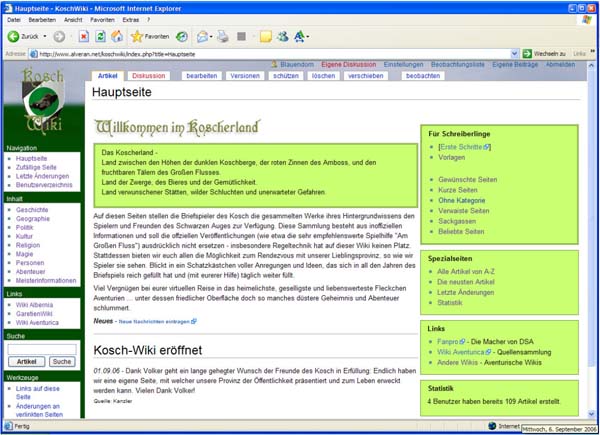Click the browser Back arrow icon
The width and height of the screenshot is (600, 435).
pos(12,36)
